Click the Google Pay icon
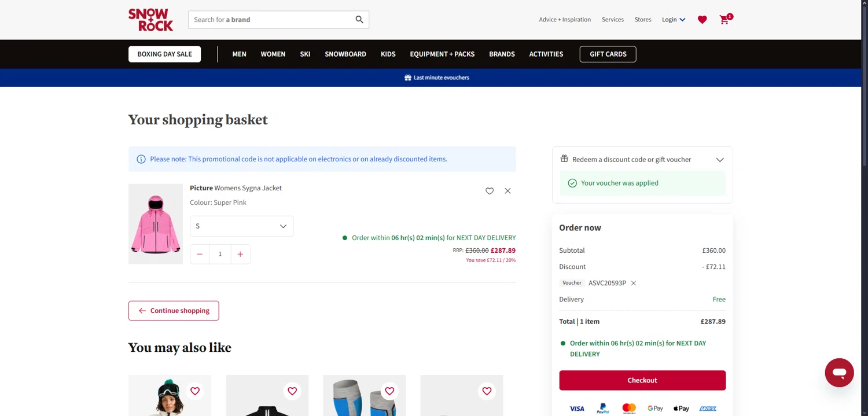 tap(655, 408)
